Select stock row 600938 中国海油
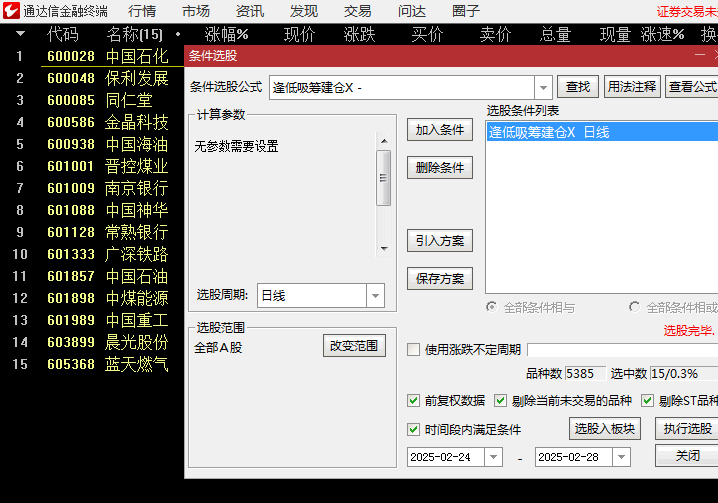The image size is (718, 503). tap(92, 144)
